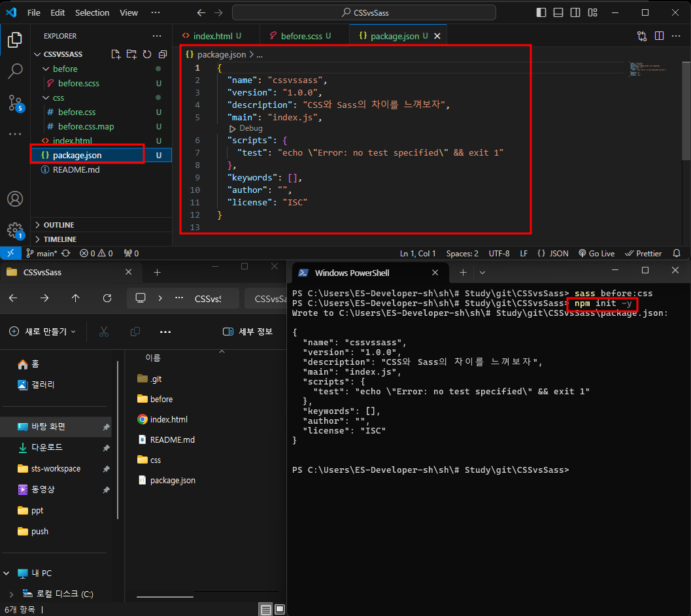
Task: Switch to the index.html editor tab
Action: coord(212,36)
